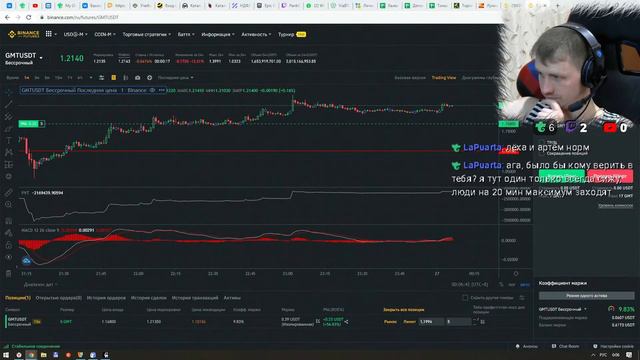This screenshot has height=360, width=640.
Task: Select the Text annotation tool
Action: click(9, 140)
